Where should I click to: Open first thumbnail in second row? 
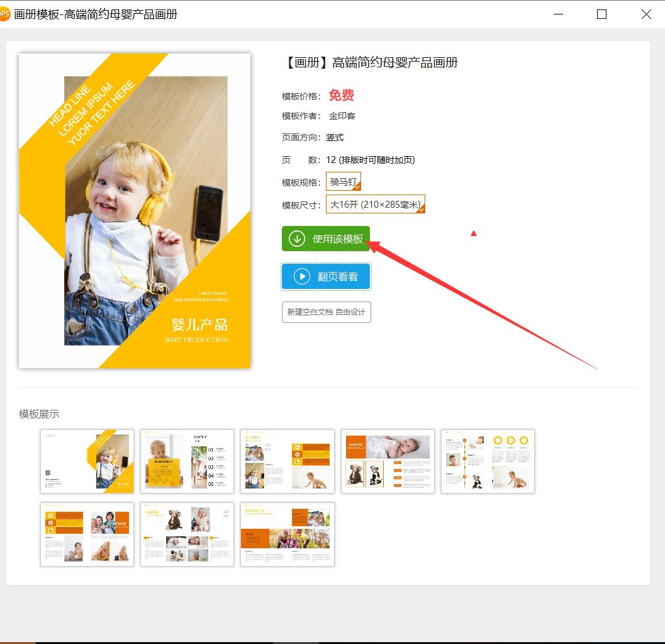[87, 534]
